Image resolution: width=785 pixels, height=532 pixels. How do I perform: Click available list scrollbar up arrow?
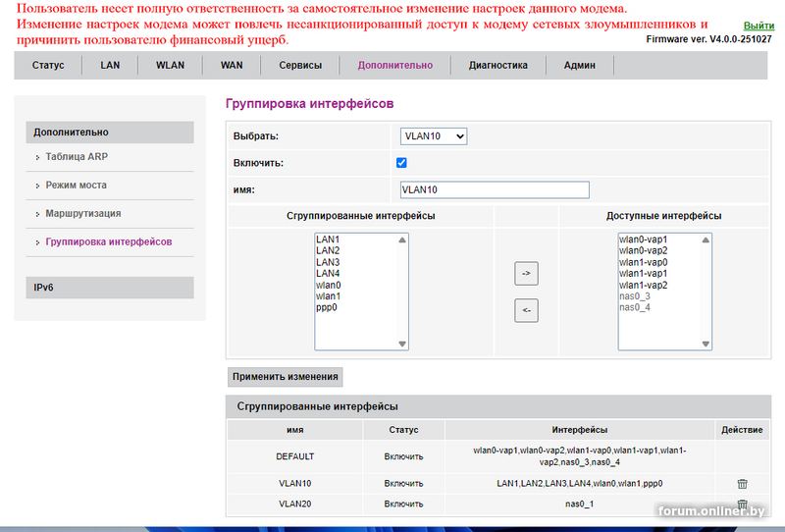[706, 239]
